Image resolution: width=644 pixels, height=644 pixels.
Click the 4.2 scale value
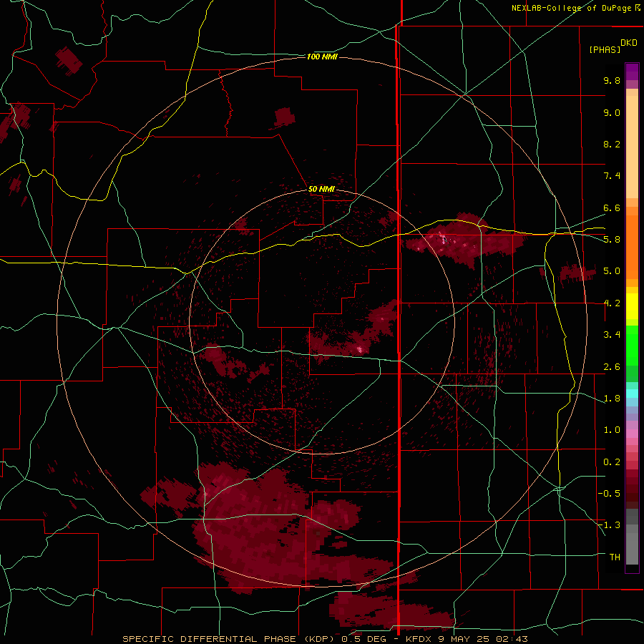[x=612, y=303]
